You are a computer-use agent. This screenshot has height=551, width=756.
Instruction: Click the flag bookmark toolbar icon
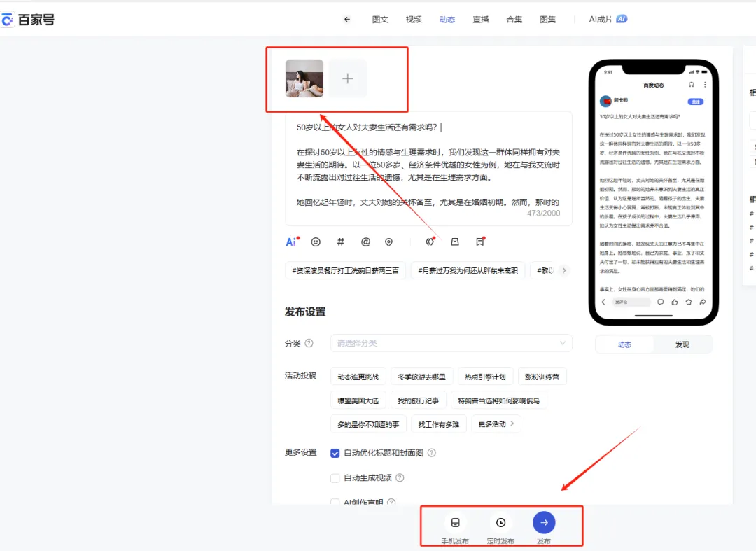[x=480, y=242]
